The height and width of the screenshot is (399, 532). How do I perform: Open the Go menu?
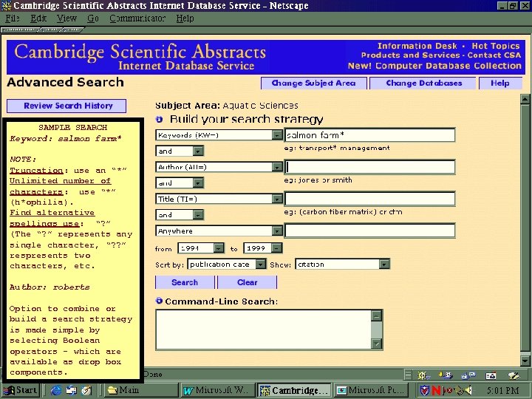coord(92,18)
